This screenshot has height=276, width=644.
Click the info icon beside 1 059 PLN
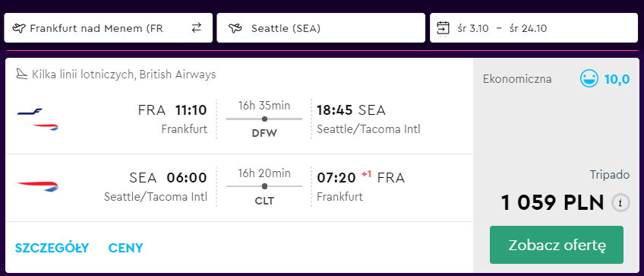pos(620,203)
